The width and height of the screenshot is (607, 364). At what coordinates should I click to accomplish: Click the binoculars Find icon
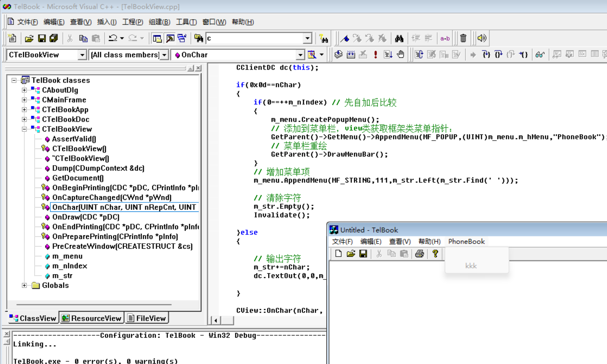(399, 38)
